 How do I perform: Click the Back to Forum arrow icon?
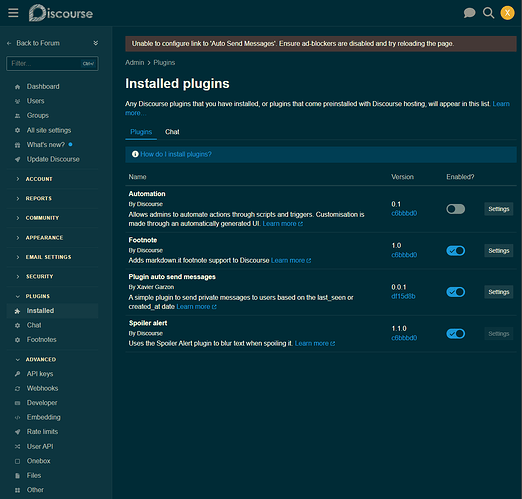(9, 43)
